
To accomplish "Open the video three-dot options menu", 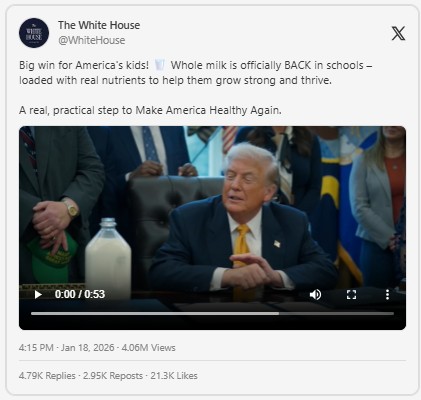I will (x=387, y=295).
